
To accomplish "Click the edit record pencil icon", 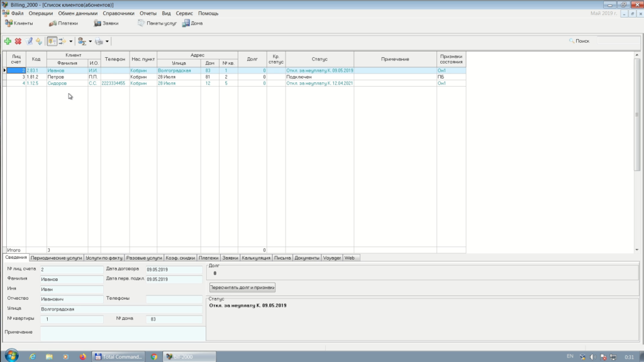I will [29, 41].
